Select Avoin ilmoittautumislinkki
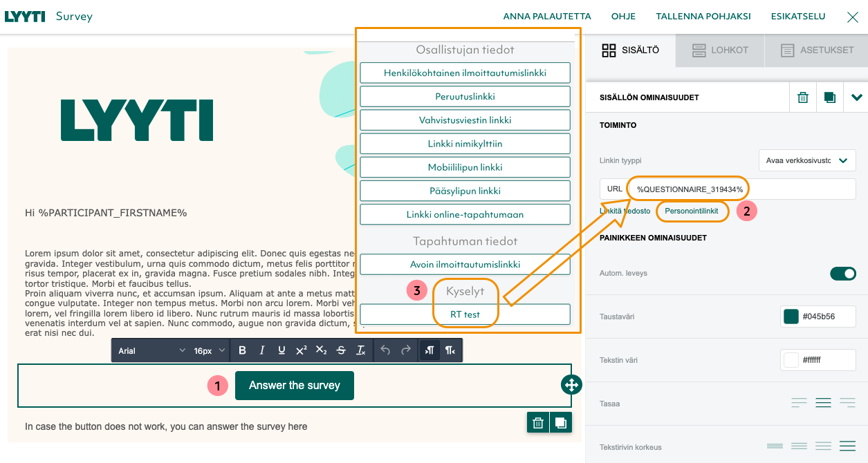 tap(465, 264)
